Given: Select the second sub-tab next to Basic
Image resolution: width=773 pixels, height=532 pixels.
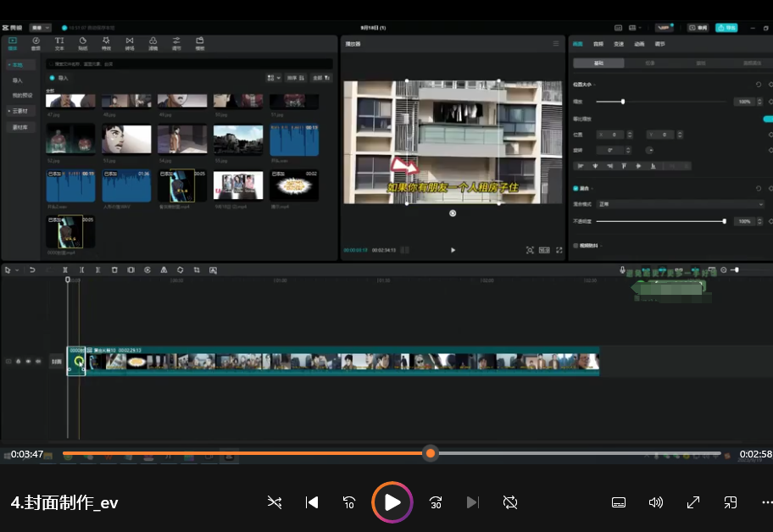Looking at the screenshot, I should click(650, 63).
